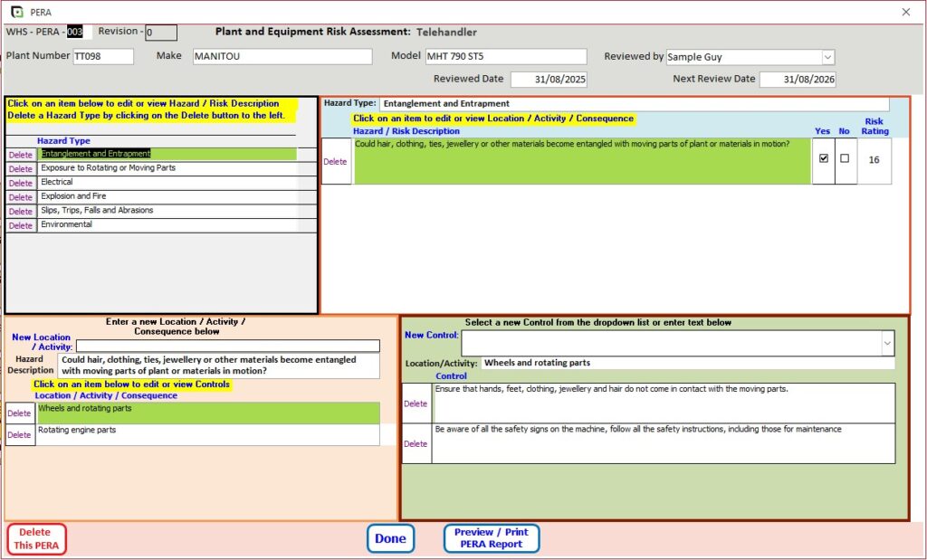Viewport: 927px width, 560px height.
Task: Open the New Control dropdown list
Action: click(x=886, y=342)
